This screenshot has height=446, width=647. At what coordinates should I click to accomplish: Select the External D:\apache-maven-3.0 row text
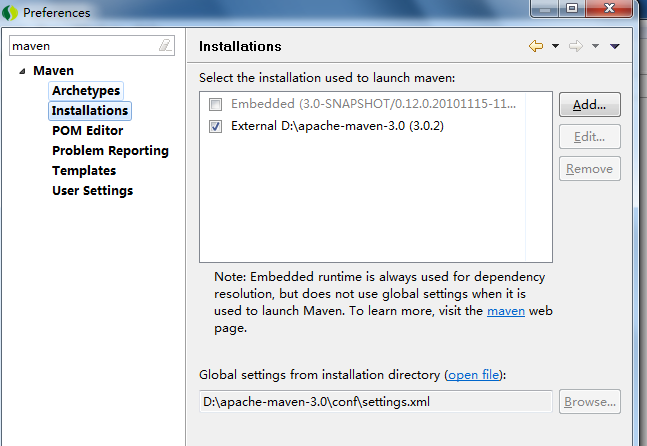point(337,126)
